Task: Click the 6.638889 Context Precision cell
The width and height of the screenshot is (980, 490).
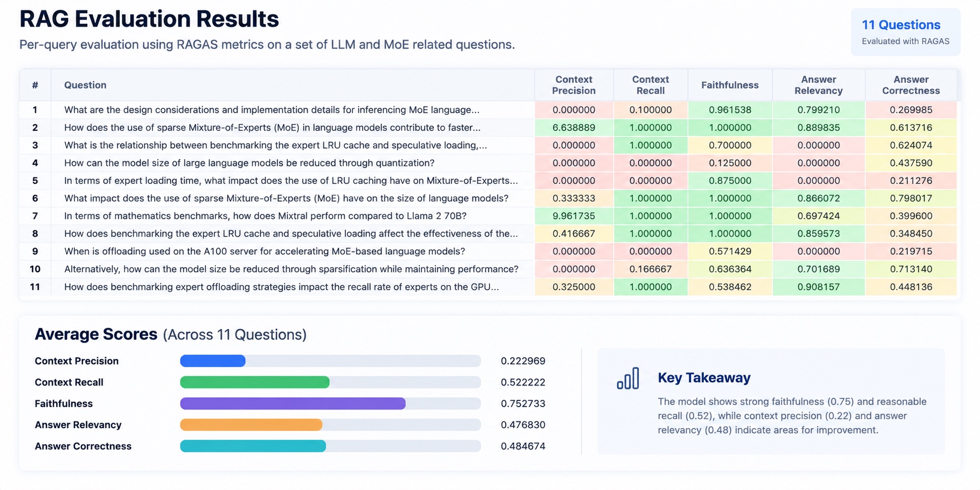Action: [x=574, y=128]
